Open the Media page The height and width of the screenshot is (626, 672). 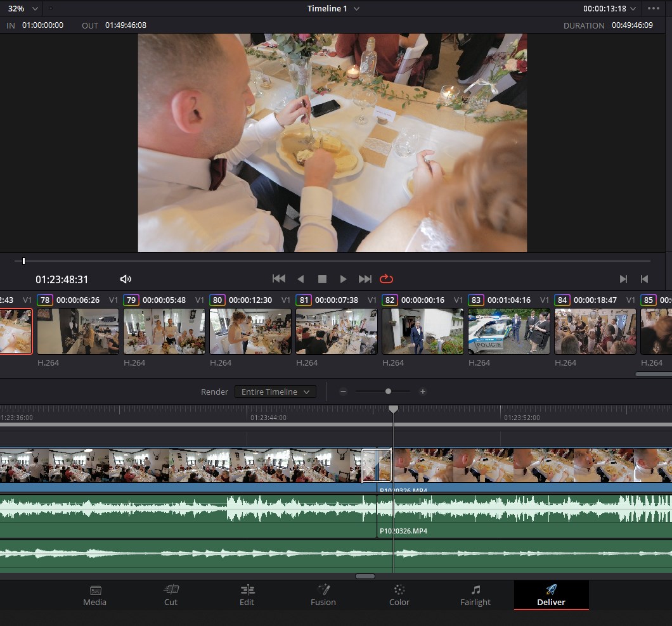94,595
